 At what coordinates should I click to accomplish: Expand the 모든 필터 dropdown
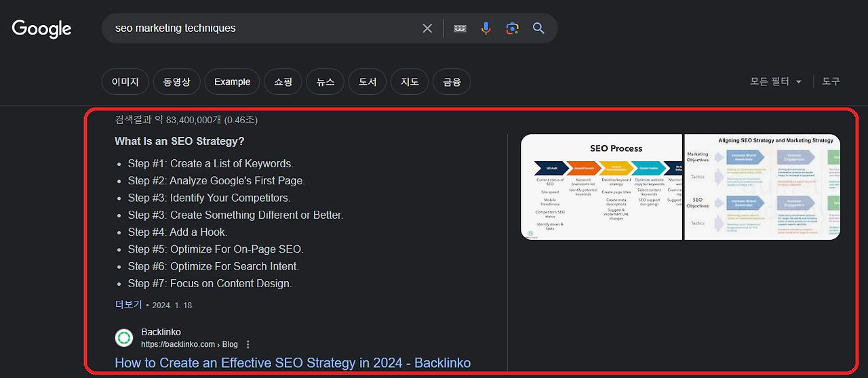(776, 81)
